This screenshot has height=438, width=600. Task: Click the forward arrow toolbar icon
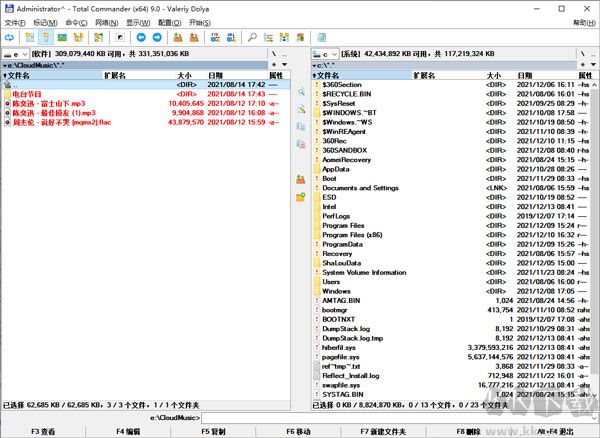point(157,37)
